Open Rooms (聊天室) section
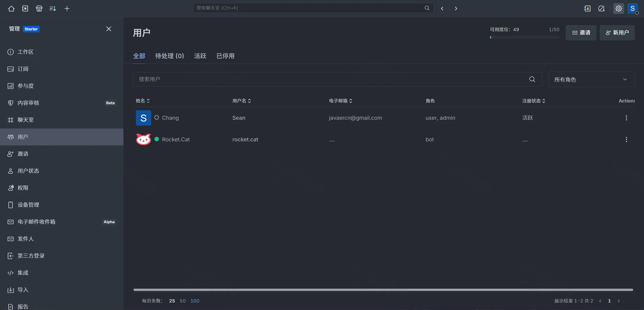This screenshot has width=644, height=310. pyautogui.click(x=62, y=120)
